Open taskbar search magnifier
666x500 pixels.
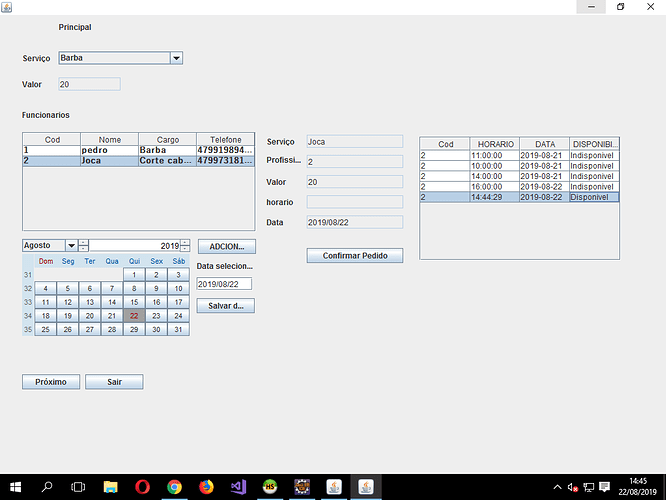click(47, 487)
